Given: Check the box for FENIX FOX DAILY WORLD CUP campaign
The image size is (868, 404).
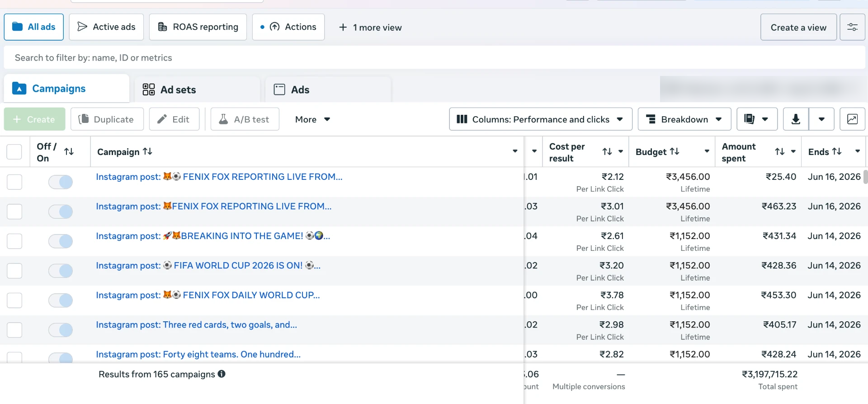Looking at the screenshot, I should click(x=14, y=301).
